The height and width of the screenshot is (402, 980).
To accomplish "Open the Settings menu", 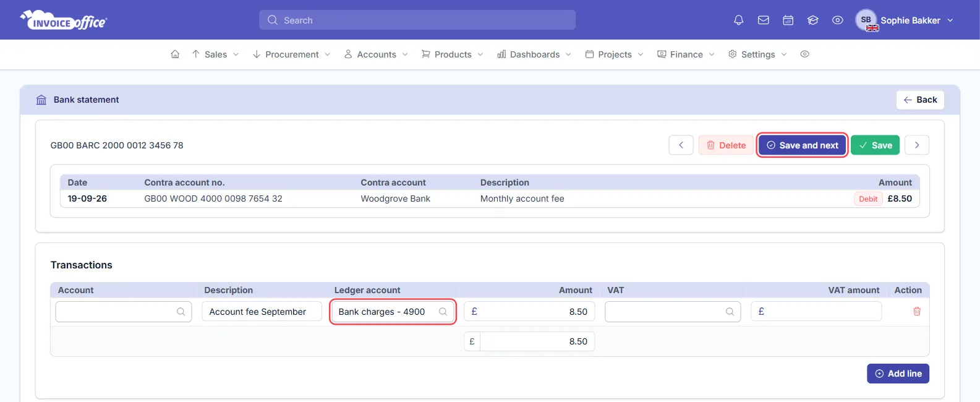I will point(757,54).
